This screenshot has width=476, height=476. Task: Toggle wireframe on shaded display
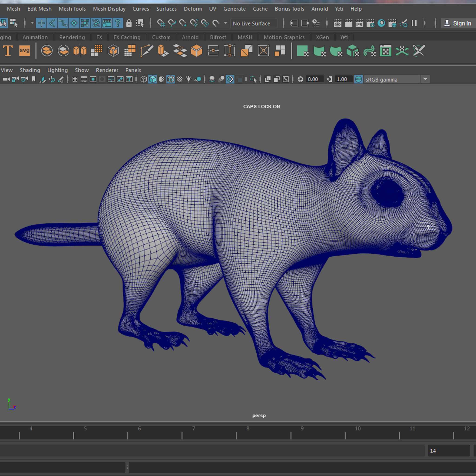171,79
